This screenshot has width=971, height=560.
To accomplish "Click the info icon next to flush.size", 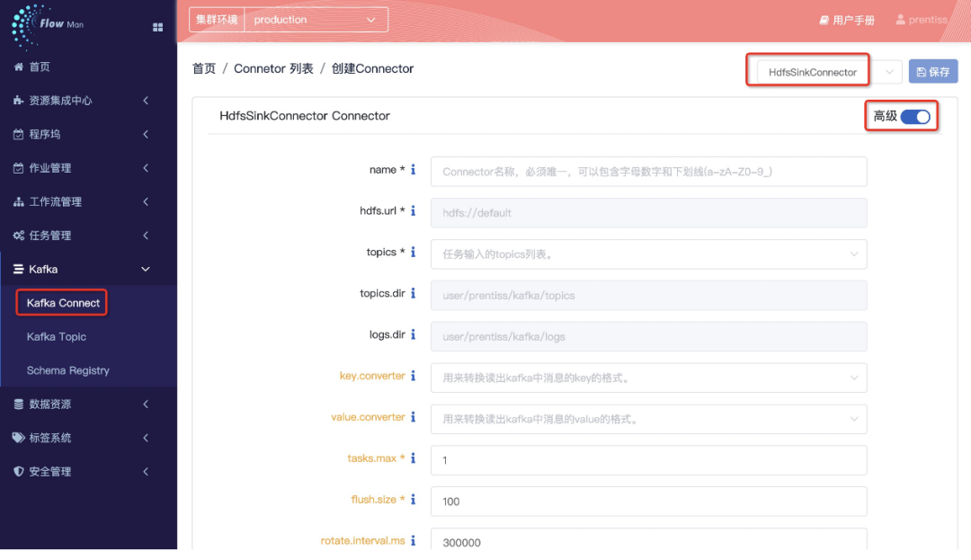I will click(413, 500).
